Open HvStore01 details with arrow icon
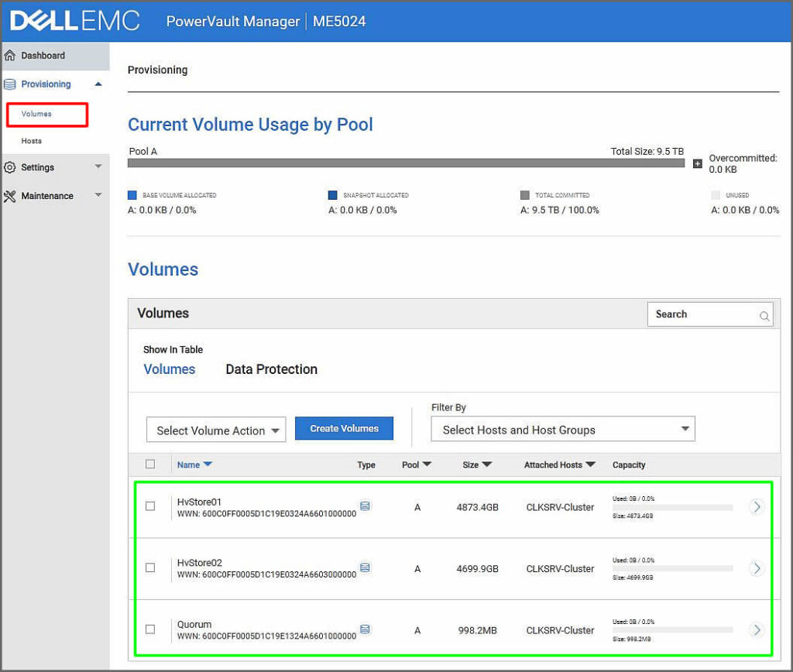 tap(757, 506)
